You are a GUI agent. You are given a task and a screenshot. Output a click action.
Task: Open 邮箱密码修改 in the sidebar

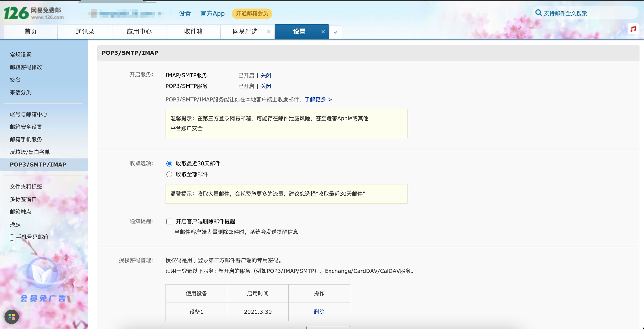(x=26, y=67)
